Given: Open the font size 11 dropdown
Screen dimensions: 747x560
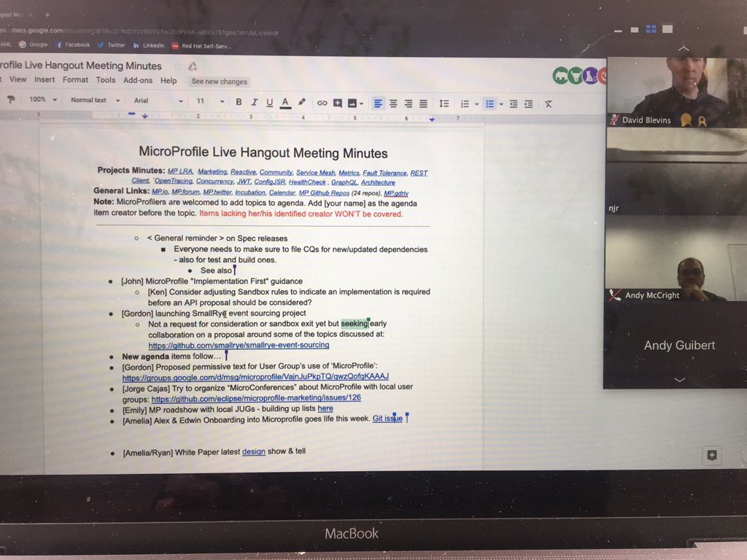Looking at the screenshot, I should pos(210,101).
